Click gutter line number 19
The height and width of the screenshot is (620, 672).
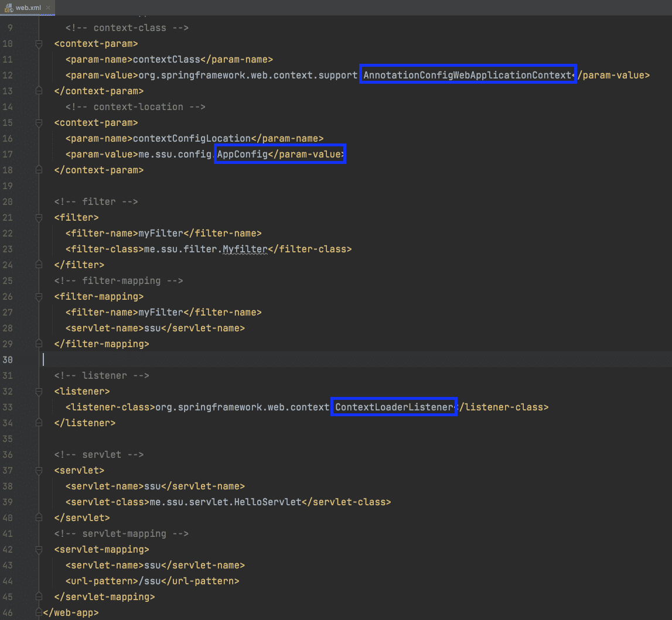pyautogui.click(x=8, y=186)
